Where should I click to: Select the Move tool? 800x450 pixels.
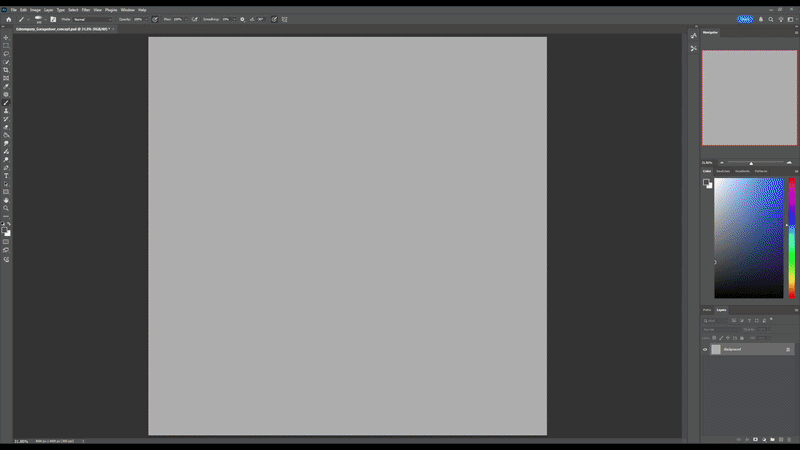click(x=6, y=38)
